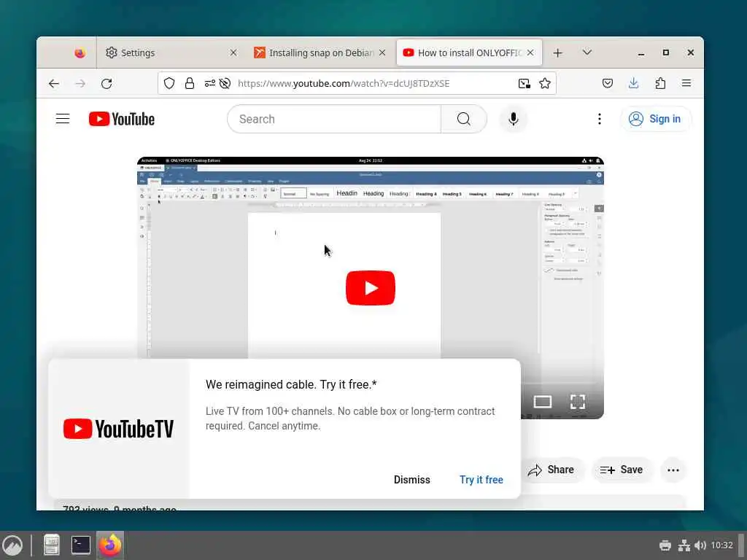The width and height of the screenshot is (747, 560).
Task: Open YouTube guide sidebar menu
Action: click(x=63, y=119)
